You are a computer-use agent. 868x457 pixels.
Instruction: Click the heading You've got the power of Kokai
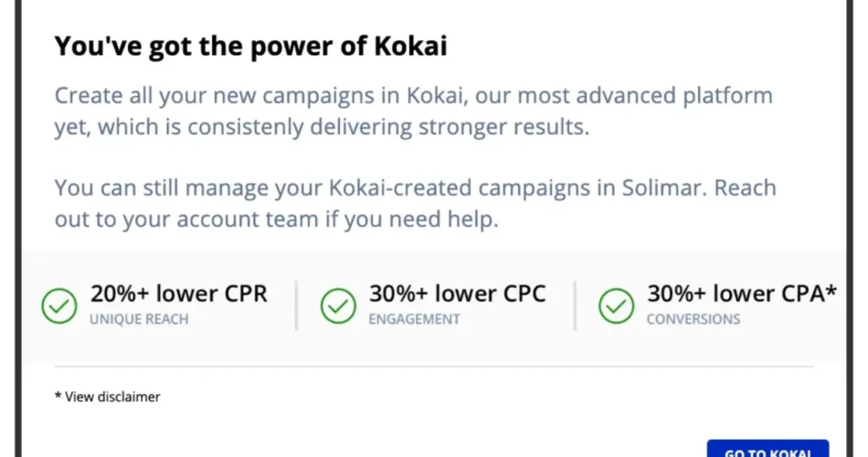coord(250,46)
